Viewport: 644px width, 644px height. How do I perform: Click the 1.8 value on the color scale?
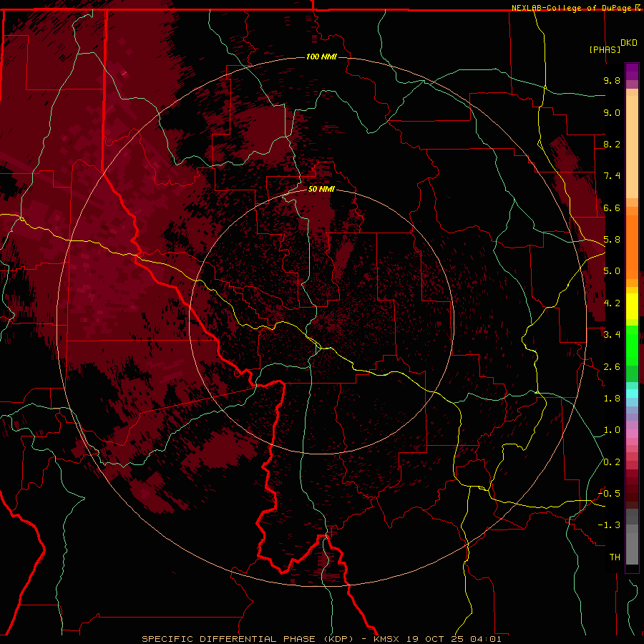pyautogui.click(x=612, y=399)
